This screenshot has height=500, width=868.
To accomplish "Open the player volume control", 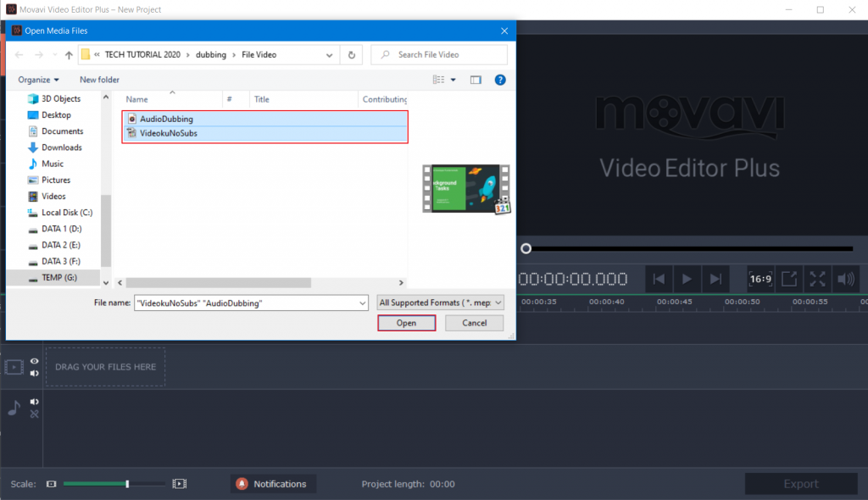I will (846, 279).
